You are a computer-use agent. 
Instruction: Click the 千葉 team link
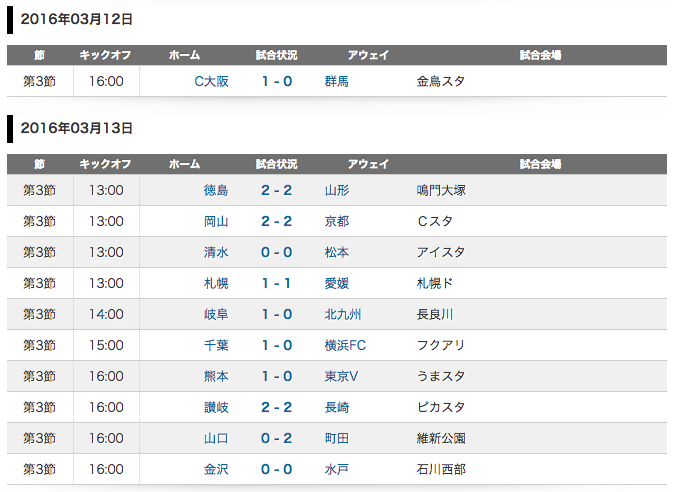point(216,345)
